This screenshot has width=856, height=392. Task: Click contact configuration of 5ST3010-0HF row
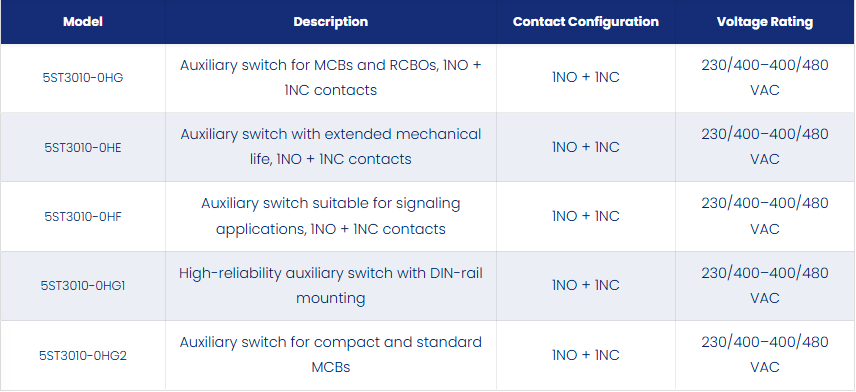click(x=586, y=216)
